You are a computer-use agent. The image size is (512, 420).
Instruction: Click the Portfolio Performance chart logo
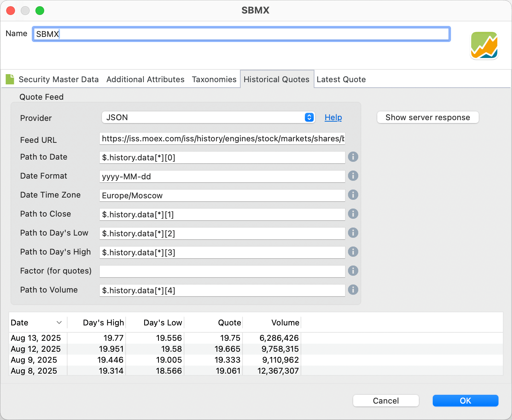pyautogui.click(x=484, y=45)
